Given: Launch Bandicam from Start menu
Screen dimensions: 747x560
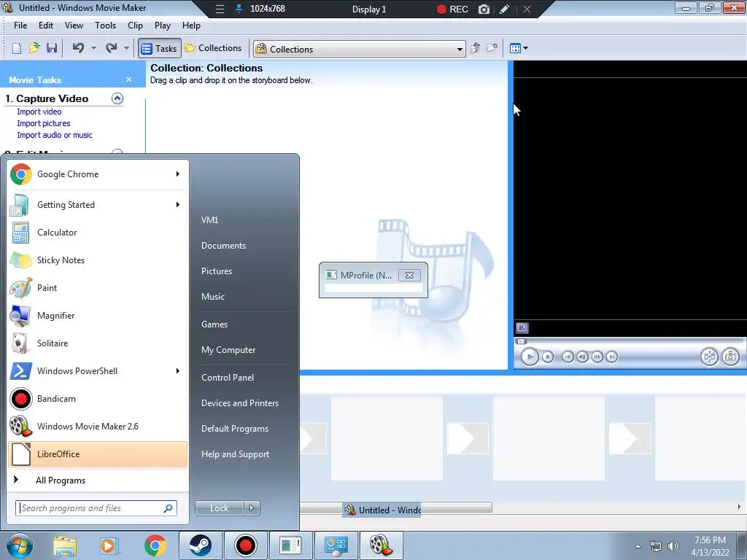Looking at the screenshot, I should click(98, 399).
